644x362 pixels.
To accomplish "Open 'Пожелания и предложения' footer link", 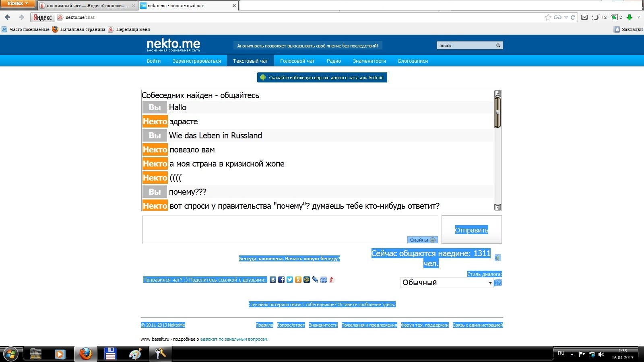I will pyautogui.click(x=369, y=325).
